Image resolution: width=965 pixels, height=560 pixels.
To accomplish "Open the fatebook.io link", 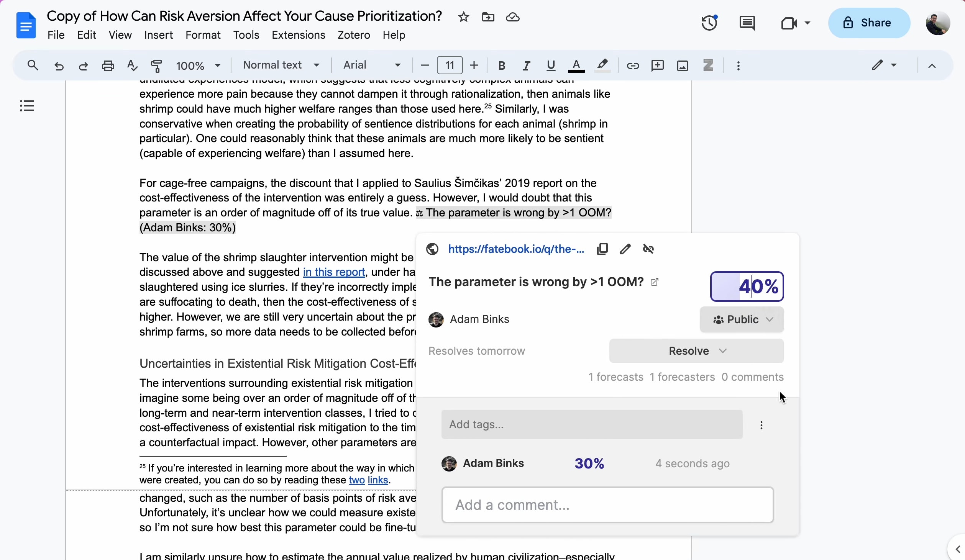I will (516, 249).
